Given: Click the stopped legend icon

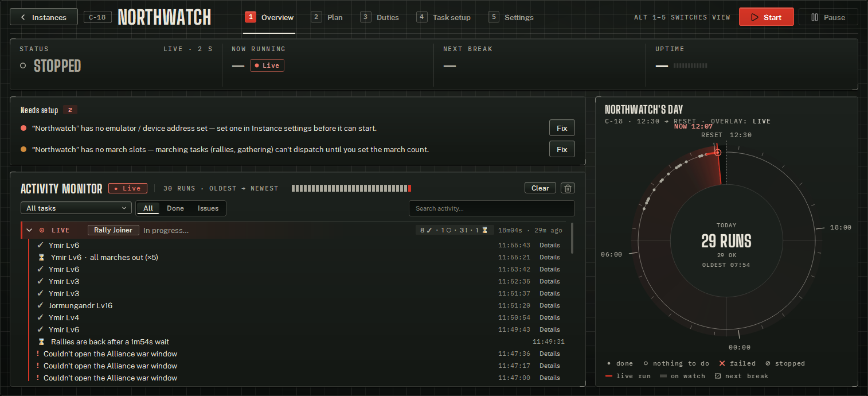Looking at the screenshot, I should pyautogui.click(x=768, y=363).
